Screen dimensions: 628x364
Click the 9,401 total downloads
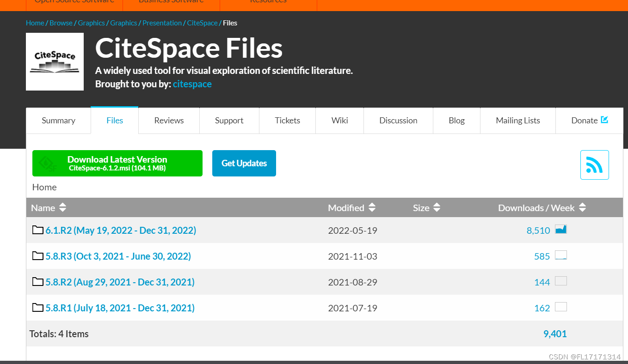(x=555, y=334)
